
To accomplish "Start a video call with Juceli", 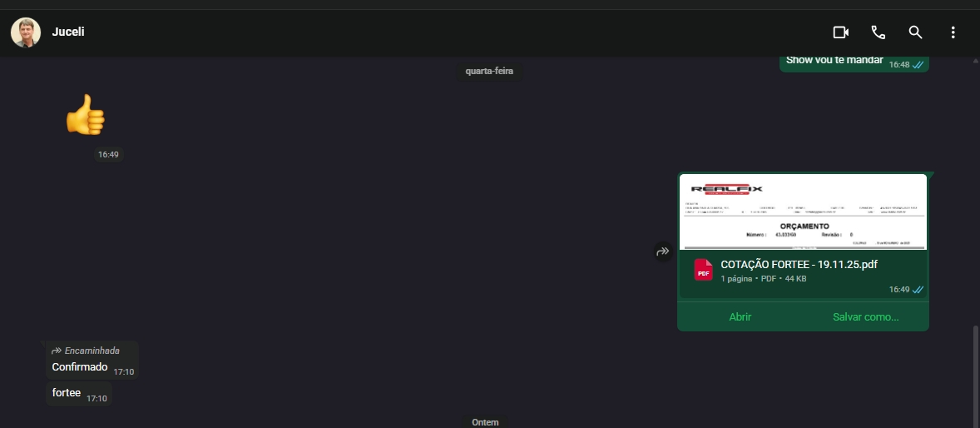I will point(840,32).
